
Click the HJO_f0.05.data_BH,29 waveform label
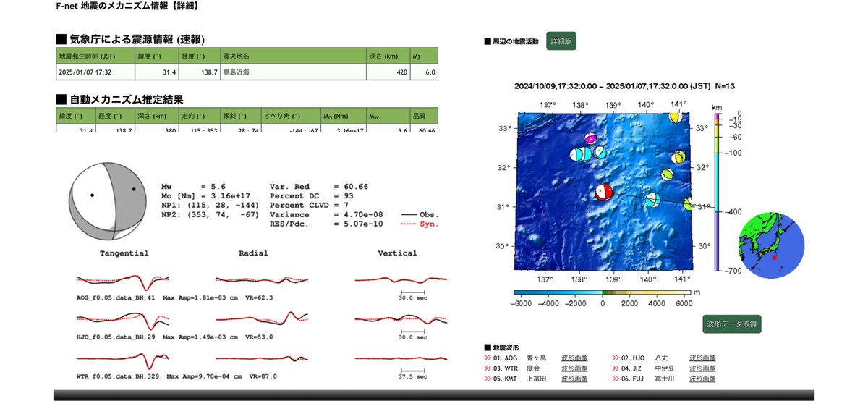tap(116, 337)
